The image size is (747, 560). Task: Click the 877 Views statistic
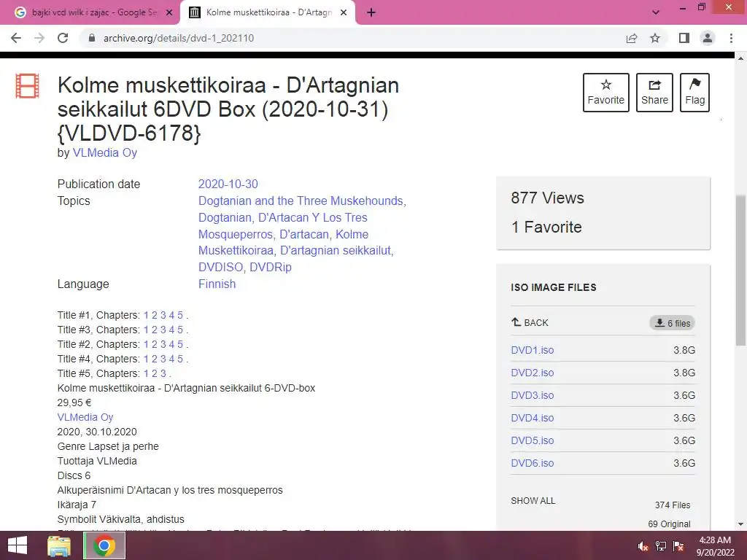(547, 198)
